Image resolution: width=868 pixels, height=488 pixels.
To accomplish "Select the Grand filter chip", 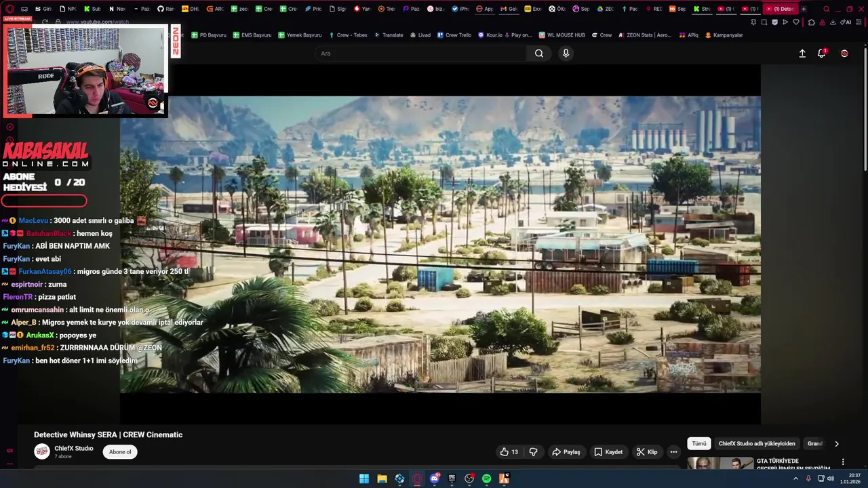I will point(815,444).
